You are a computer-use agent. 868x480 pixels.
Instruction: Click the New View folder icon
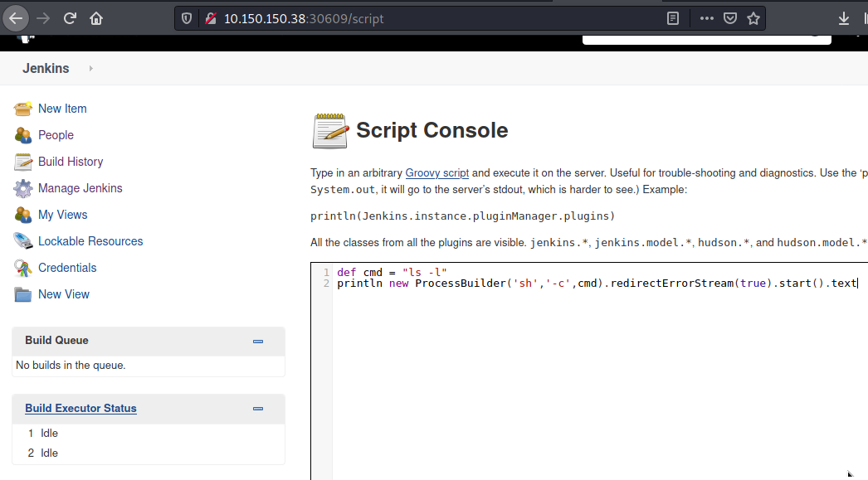22,295
